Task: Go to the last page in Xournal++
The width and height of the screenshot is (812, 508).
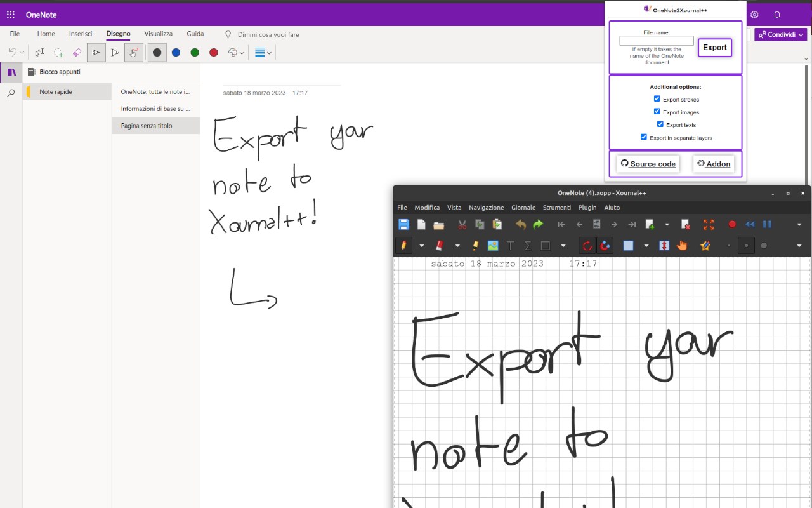Action: pos(632,224)
